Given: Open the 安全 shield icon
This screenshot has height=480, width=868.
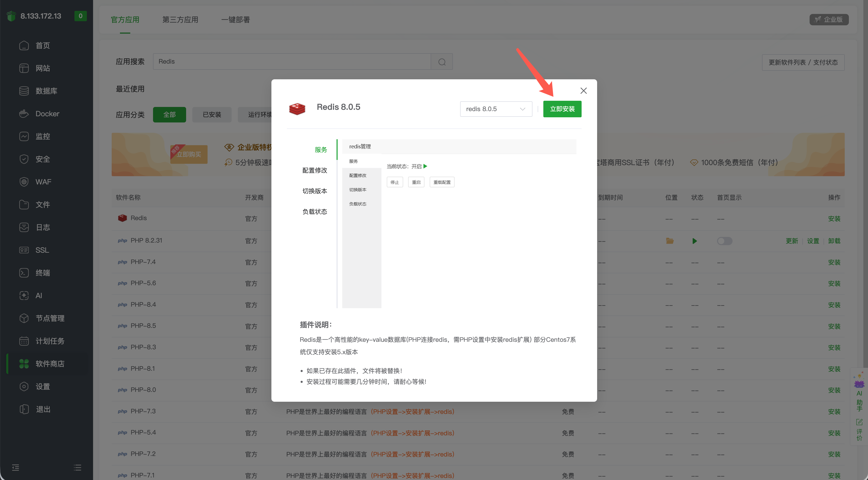Looking at the screenshot, I should tap(24, 159).
